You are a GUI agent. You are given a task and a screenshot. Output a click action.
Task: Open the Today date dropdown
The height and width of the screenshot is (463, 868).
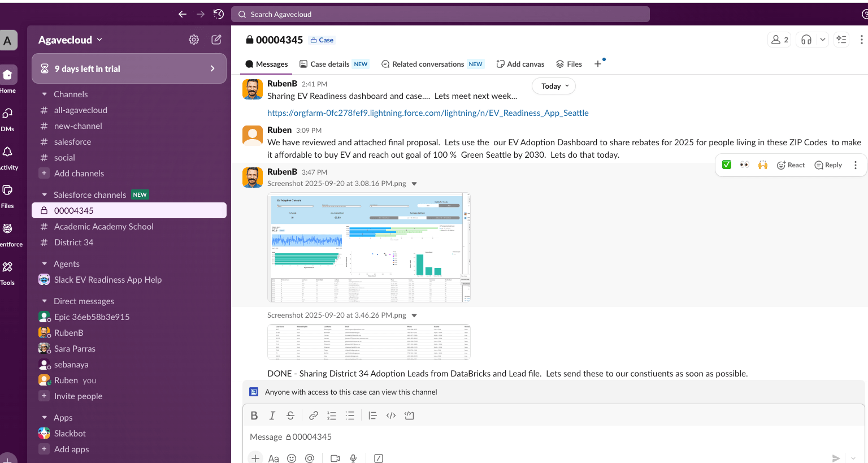point(554,86)
